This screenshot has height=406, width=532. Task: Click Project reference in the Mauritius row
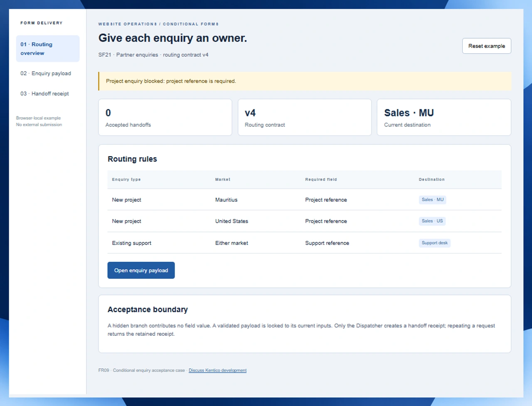coord(326,200)
